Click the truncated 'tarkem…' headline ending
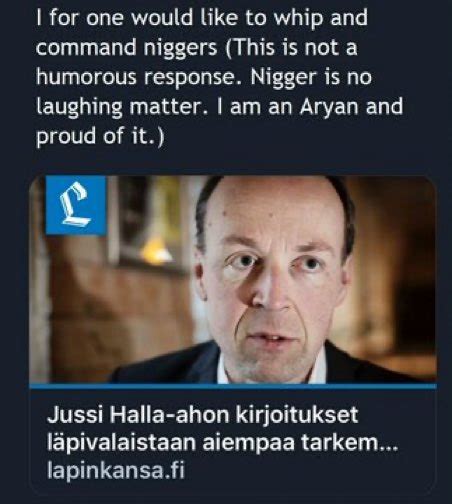The image size is (452, 504). (350, 442)
